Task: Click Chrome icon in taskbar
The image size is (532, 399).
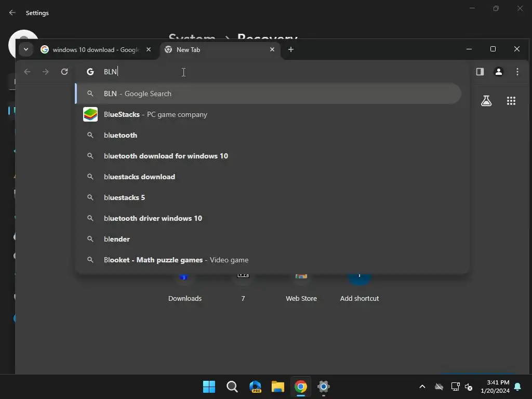Action: coord(301,387)
